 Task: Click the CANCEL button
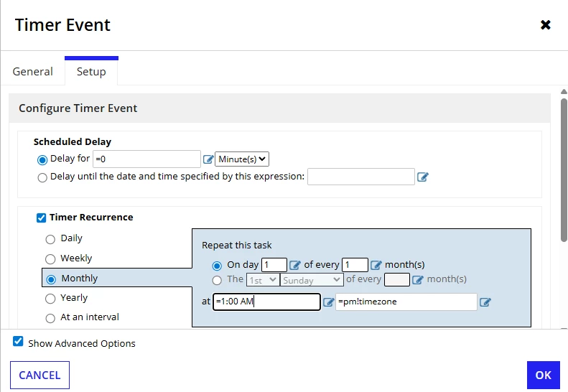[x=39, y=375]
